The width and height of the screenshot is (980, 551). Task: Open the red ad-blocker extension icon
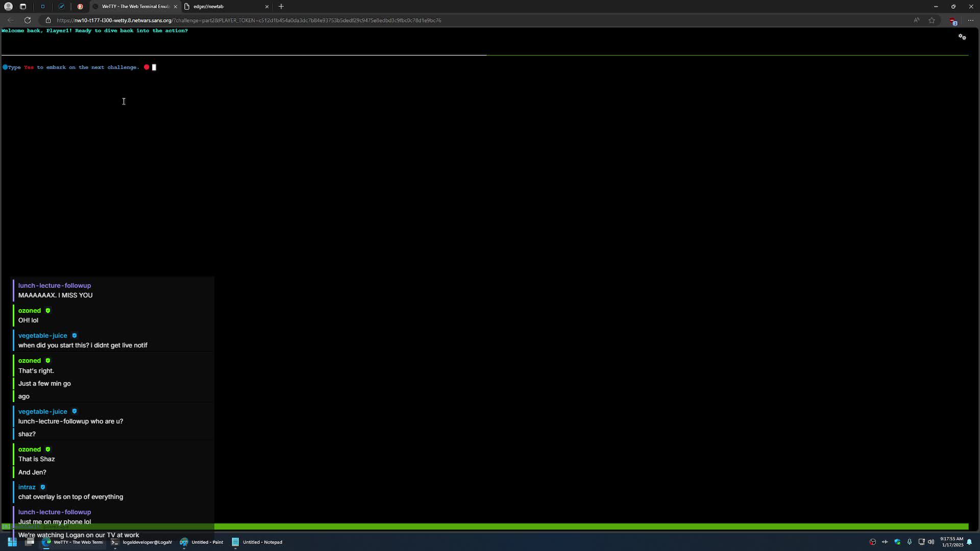[x=952, y=21]
